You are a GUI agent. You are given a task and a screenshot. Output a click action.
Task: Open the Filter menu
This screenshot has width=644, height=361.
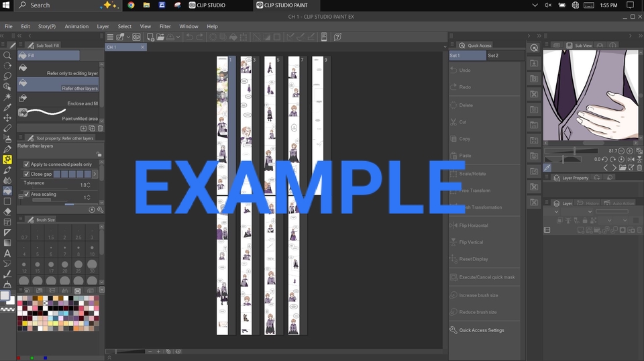coord(165,26)
